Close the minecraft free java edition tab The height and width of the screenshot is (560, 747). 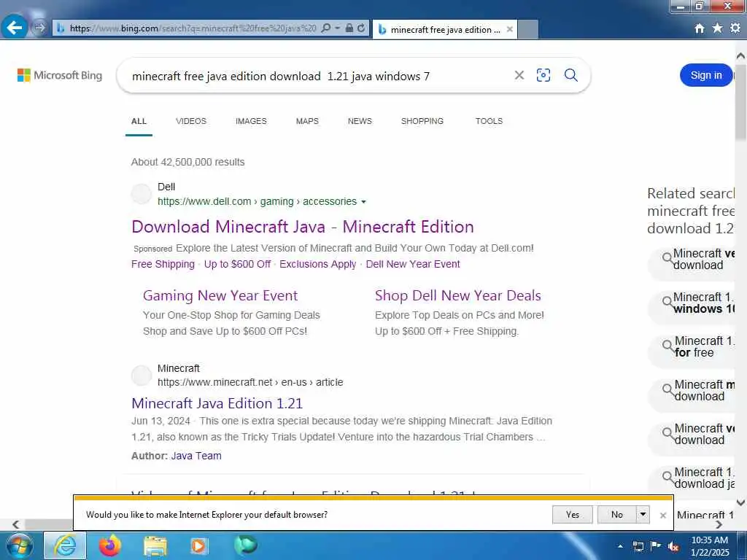[x=509, y=29]
